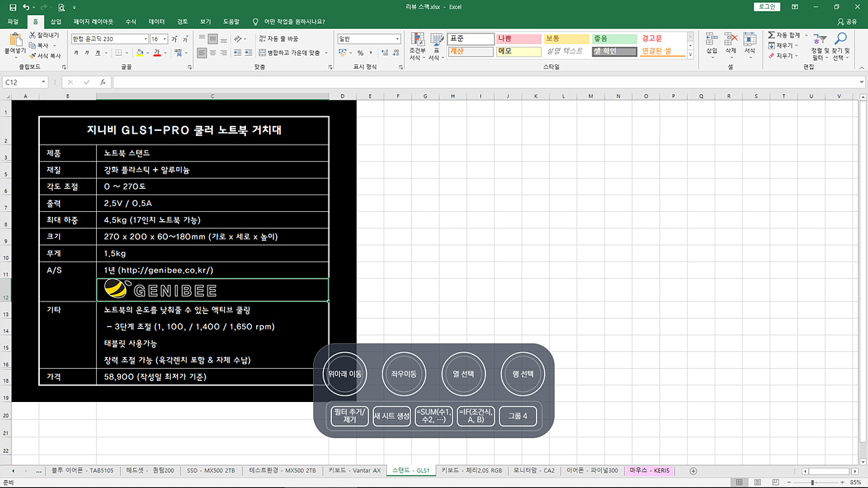Right-align cell text

click(224, 53)
